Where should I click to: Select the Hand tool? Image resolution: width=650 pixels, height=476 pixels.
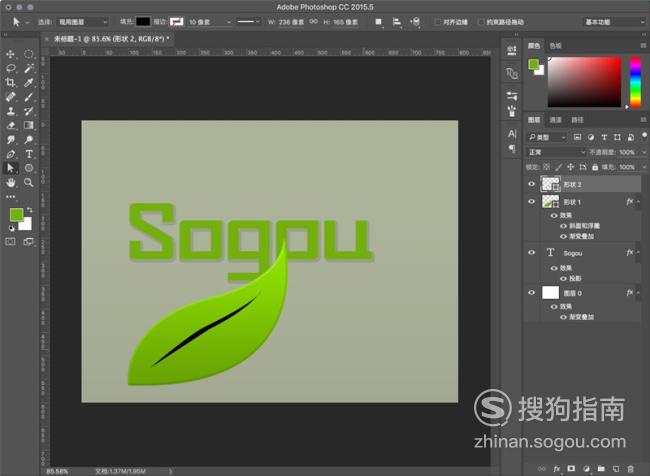pos(10,182)
